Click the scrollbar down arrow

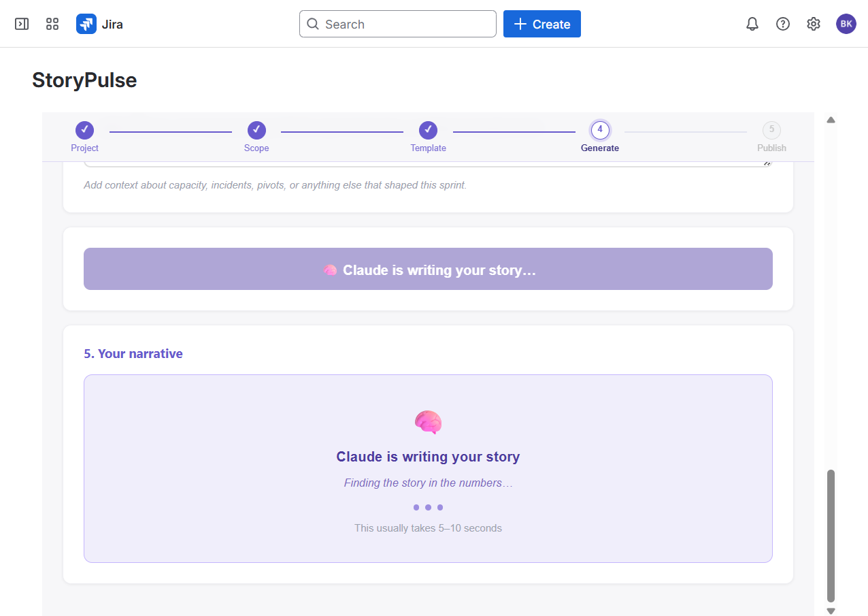click(831, 611)
